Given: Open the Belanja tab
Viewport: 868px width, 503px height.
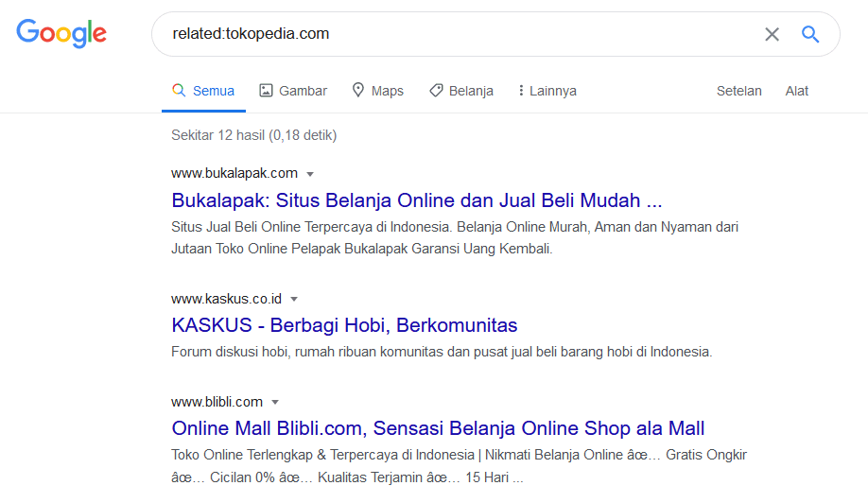Looking at the screenshot, I should [x=461, y=91].
